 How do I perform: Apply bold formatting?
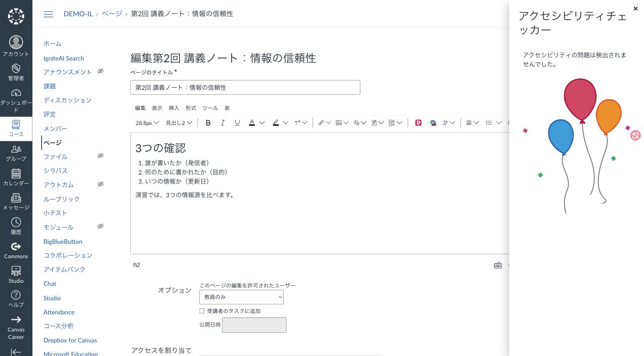[x=208, y=123]
